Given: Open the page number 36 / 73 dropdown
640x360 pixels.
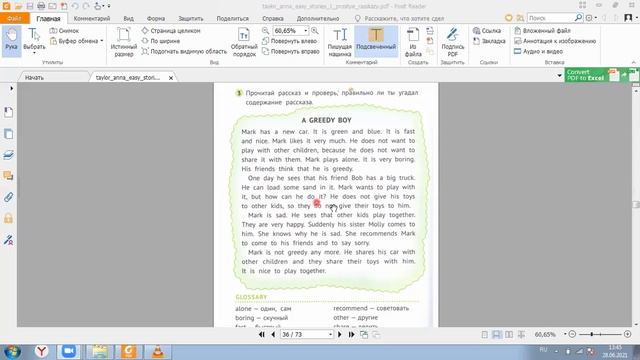Looking at the screenshot, I should 330,334.
